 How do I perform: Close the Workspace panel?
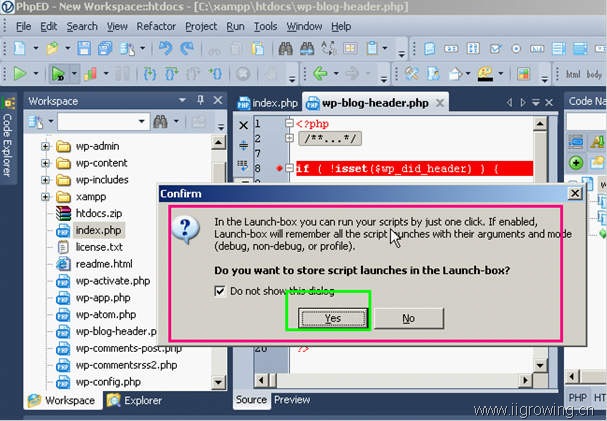(218, 100)
